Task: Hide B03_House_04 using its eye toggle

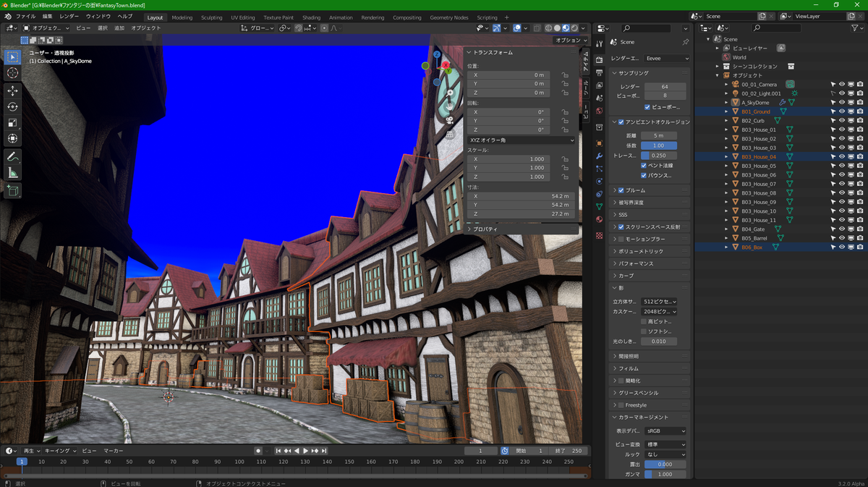Action: pos(842,156)
